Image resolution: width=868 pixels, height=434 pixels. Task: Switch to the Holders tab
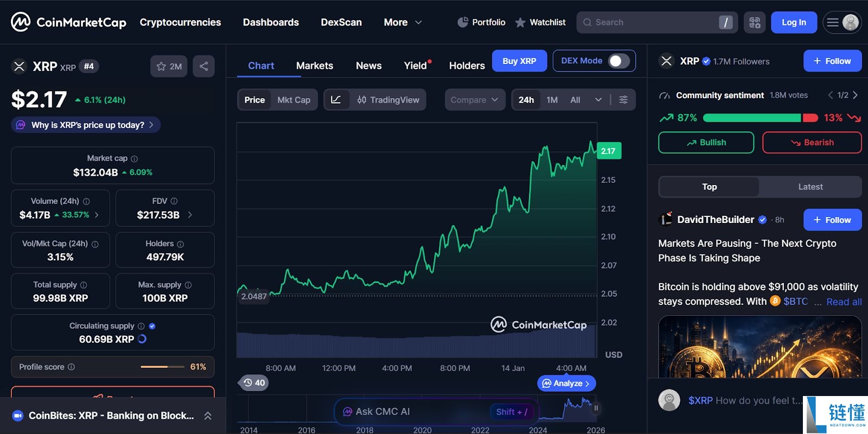tap(467, 66)
